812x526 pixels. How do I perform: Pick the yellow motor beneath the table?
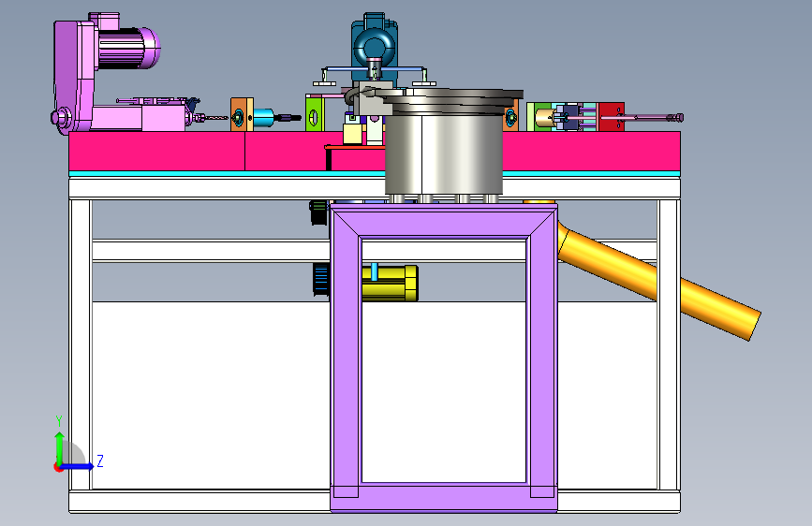tap(390, 284)
